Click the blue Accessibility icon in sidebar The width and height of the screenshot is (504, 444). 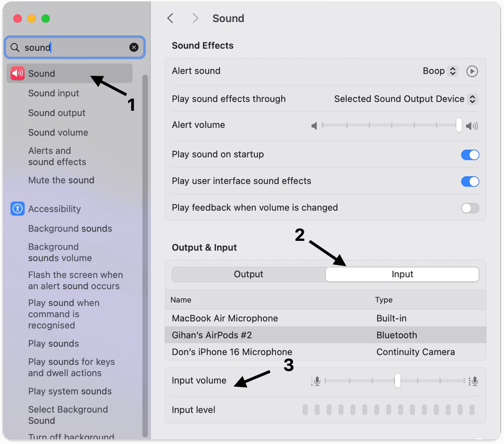pyautogui.click(x=17, y=209)
